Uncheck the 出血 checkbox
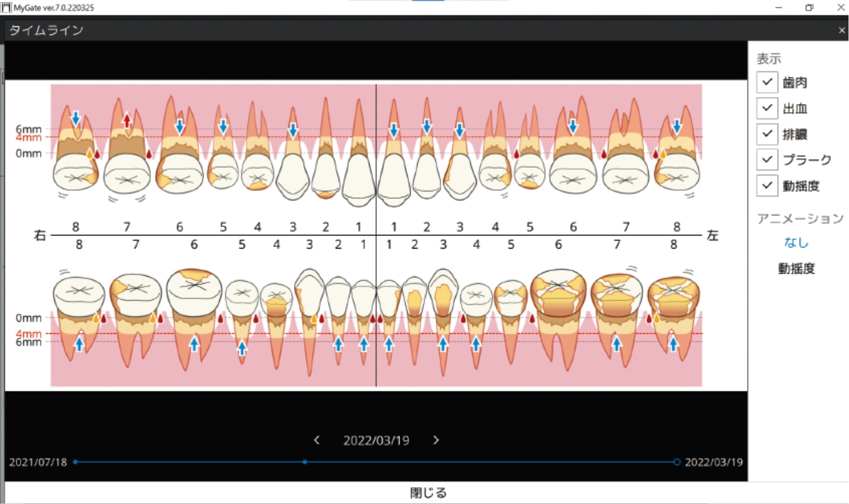The image size is (849, 504). pyautogui.click(x=767, y=108)
